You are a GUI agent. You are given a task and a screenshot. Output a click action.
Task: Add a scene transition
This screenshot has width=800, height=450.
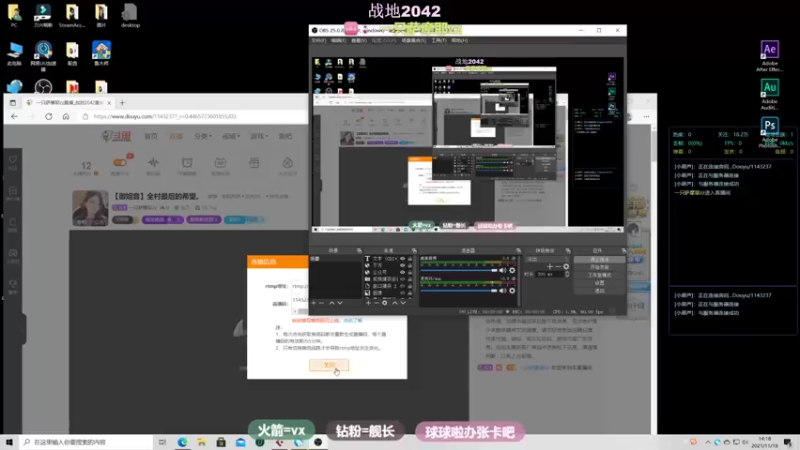(549, 267)
